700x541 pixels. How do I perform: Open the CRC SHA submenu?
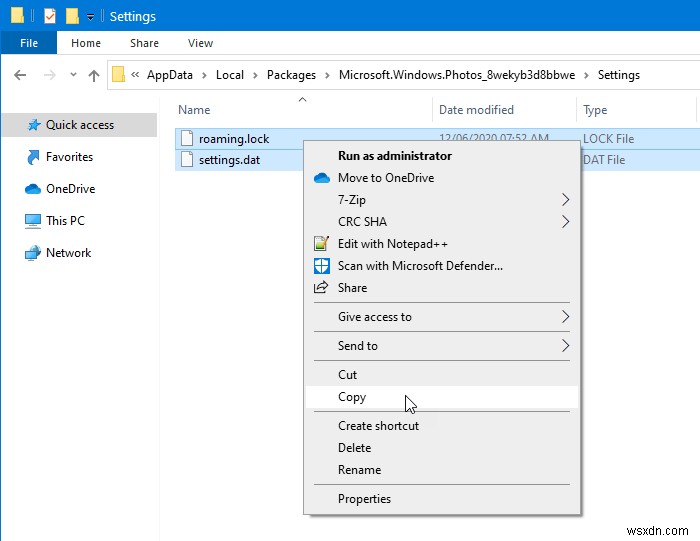[442, 221]
